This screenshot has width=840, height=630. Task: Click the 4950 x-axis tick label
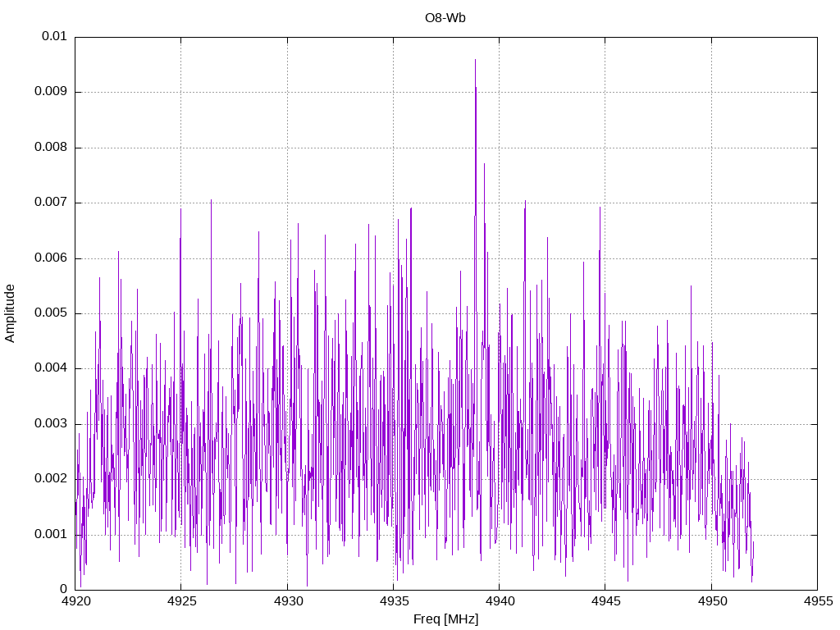point(712,601)
